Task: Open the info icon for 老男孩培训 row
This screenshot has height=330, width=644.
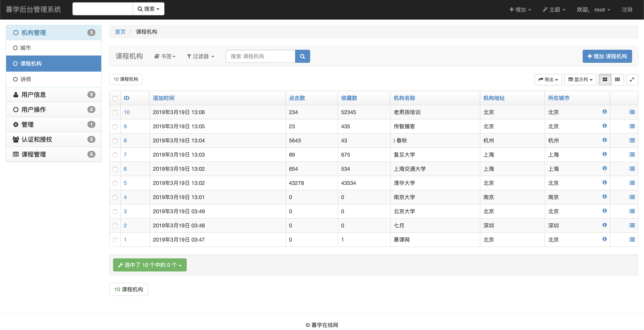Action: coord(605,112)
